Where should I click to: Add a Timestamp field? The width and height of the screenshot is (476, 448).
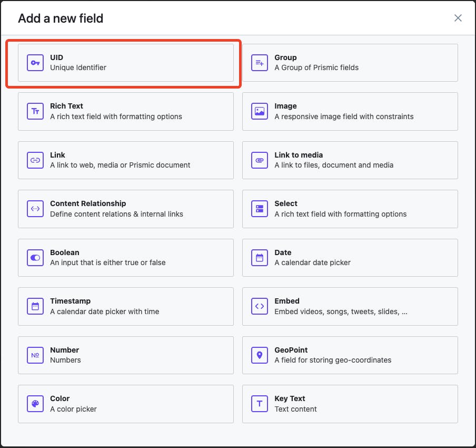click(x=126, y=306)
